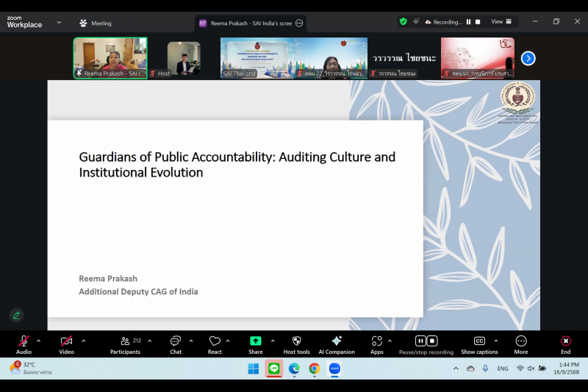
Task: Open the Zoom Workplace dropdown chevron
Action: pos(59,23)
